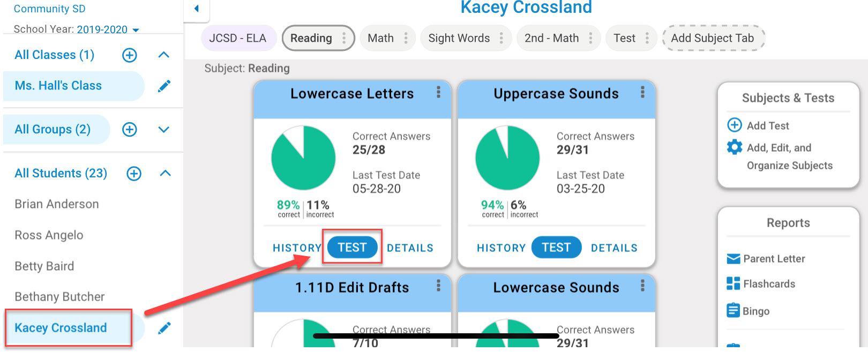The width and height of the screenshot is (868, 359).
Task: Collapse the sidebar with left arrow
Action: pos(197,9)
